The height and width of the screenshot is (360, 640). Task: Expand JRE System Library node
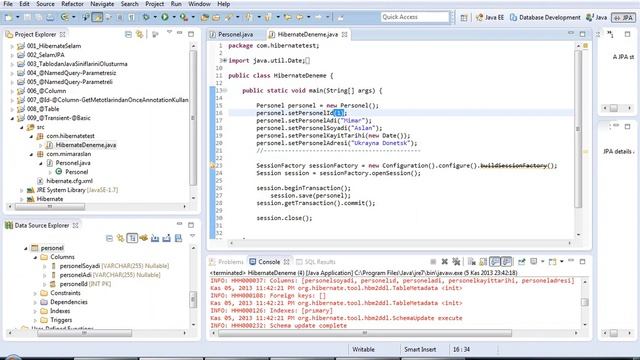[22, 190]
